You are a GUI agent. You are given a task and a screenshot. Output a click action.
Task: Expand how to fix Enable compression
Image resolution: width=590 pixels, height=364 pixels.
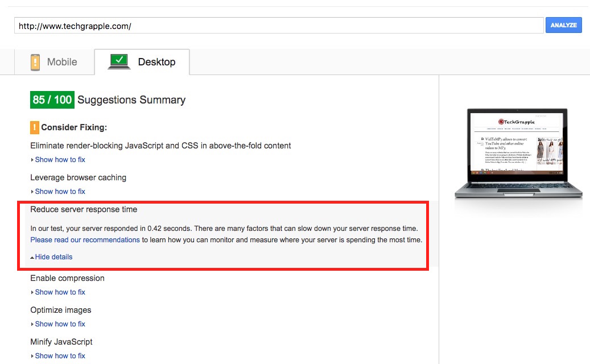(x=60, y=292)
